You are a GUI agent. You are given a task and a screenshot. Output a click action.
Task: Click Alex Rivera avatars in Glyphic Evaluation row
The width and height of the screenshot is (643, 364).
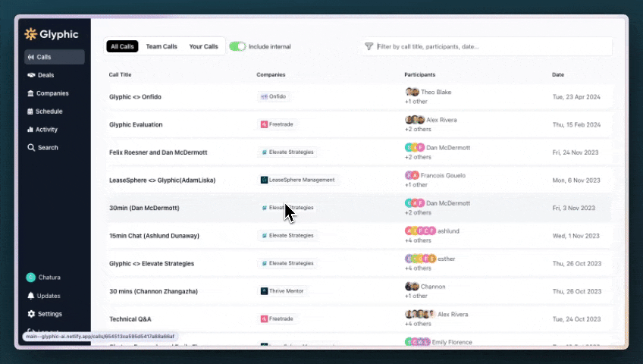click(x=415, y=120)
